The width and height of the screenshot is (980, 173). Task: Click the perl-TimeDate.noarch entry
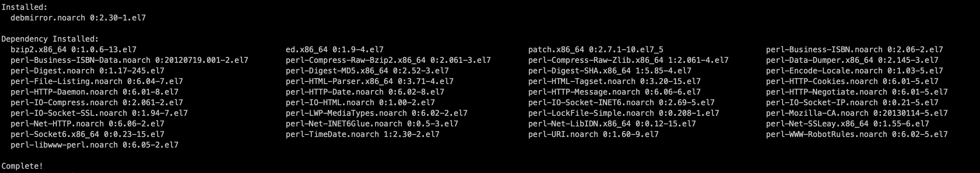pyautogui.click(x=362, y=135)
